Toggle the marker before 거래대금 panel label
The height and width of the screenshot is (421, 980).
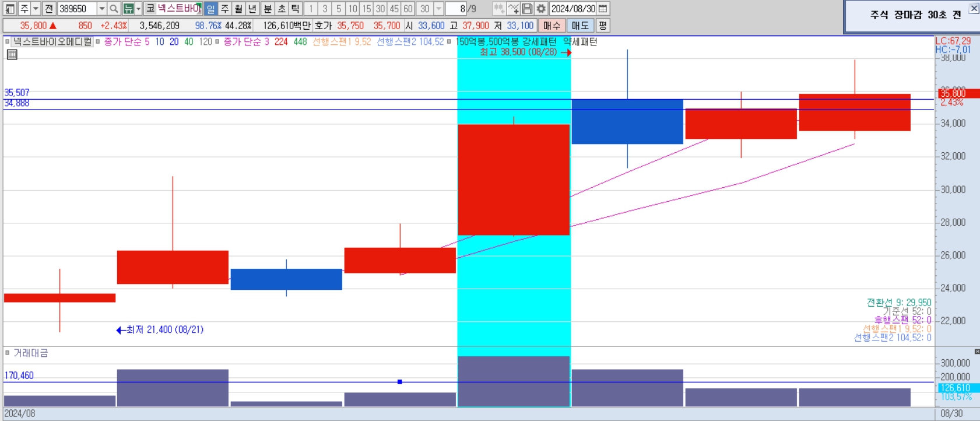(x=8, y=352)
